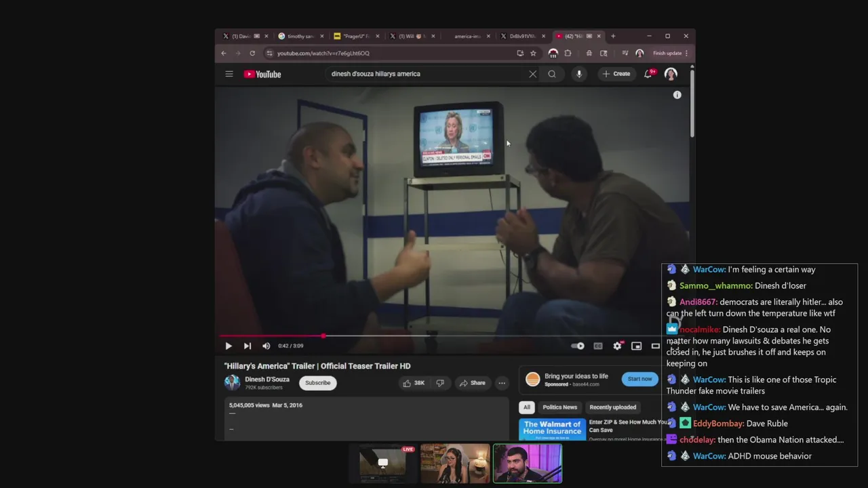Click WarCow username 'ADHD mouse behavior'
Viewport: 868px width, 488px height.
(709, 456)
